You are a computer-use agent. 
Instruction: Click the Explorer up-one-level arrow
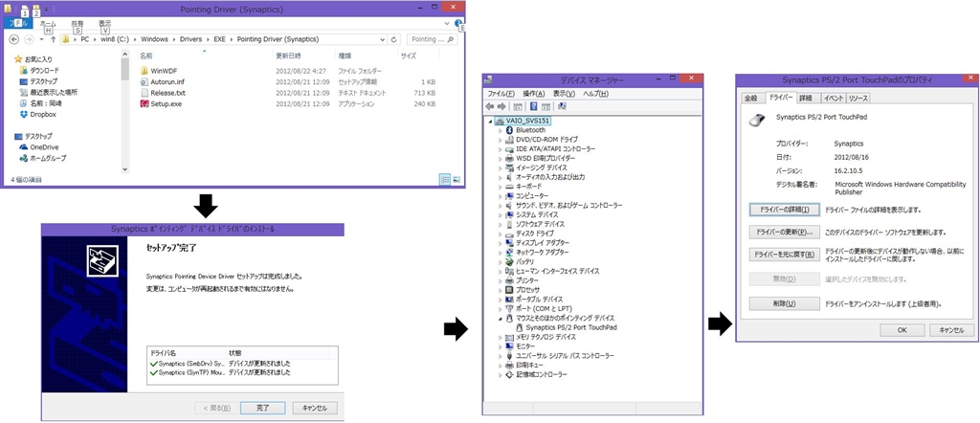pyautogui.click(x=54, y=39)
